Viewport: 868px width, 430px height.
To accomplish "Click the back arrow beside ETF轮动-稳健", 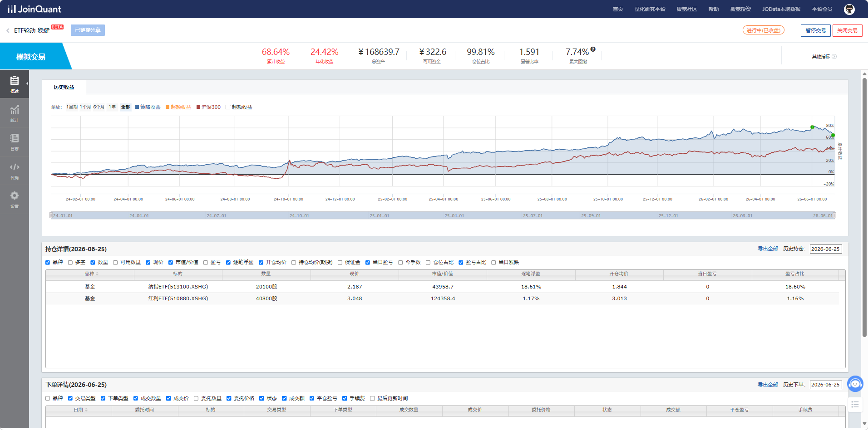I will tap(8, 30).
